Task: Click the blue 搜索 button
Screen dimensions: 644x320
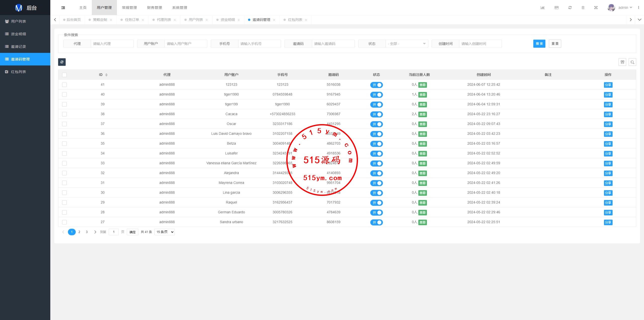Action: point(539,44)
